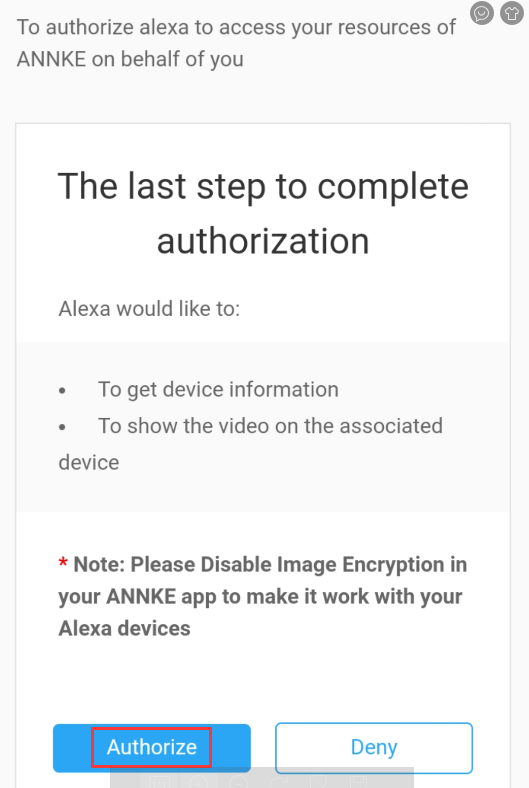The height and width of the screenshot is (788, 529).
Task: Click the save floppy disk icon
Action: [357, 782]
